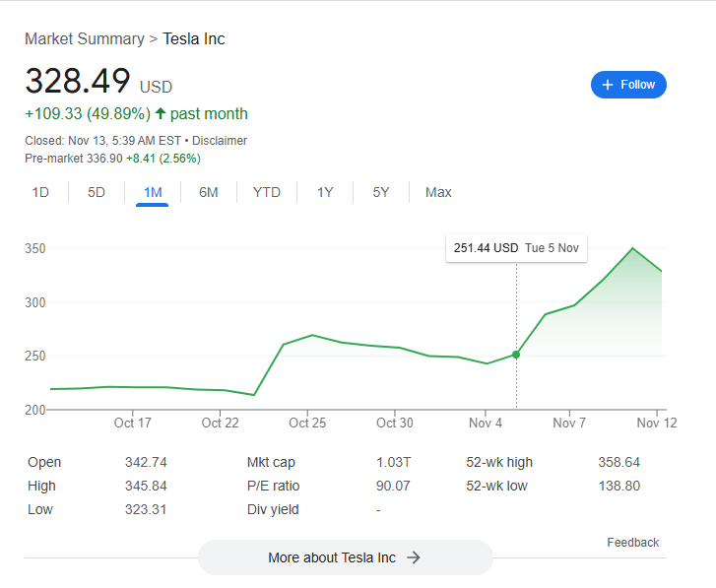Click the Oct 22 x-axis label
The width and height of the screenshot is (716, 588).
coord(220,423)
